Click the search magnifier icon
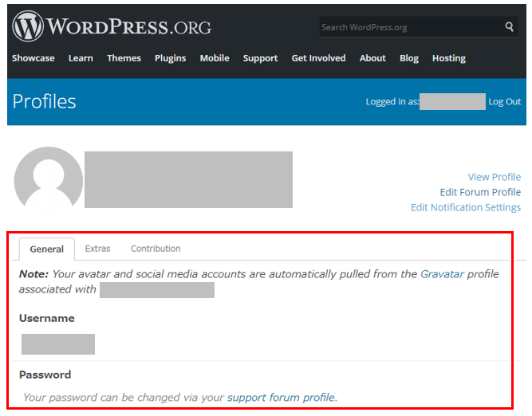This screenshot has height=416, width=532. (x=509, y=27)
